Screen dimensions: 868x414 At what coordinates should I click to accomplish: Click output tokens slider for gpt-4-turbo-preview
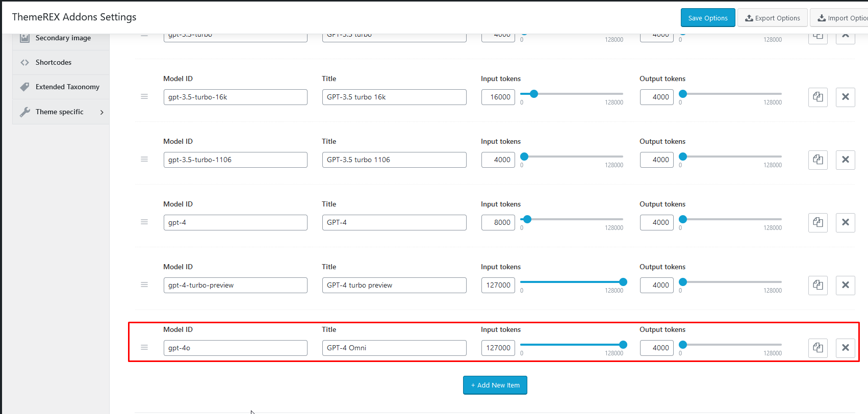pyautogui.click(x=730, y=282)
